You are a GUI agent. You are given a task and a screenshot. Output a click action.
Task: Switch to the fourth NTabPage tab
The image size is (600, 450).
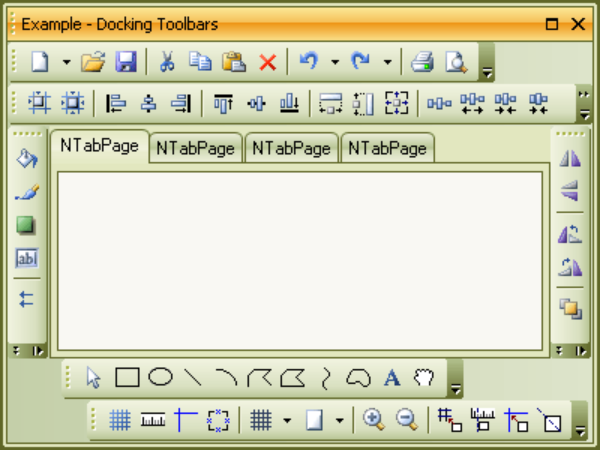(x=387, y=148)
